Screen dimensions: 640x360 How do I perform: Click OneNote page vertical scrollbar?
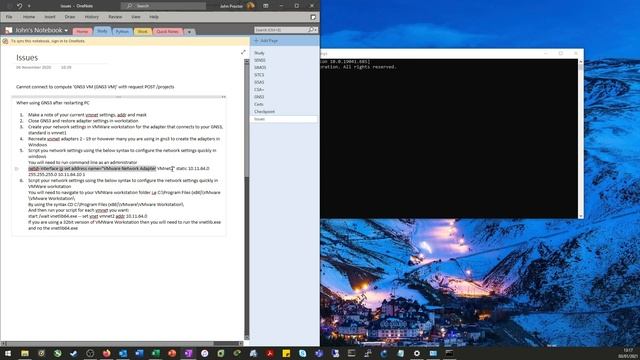tap(247, 199)
